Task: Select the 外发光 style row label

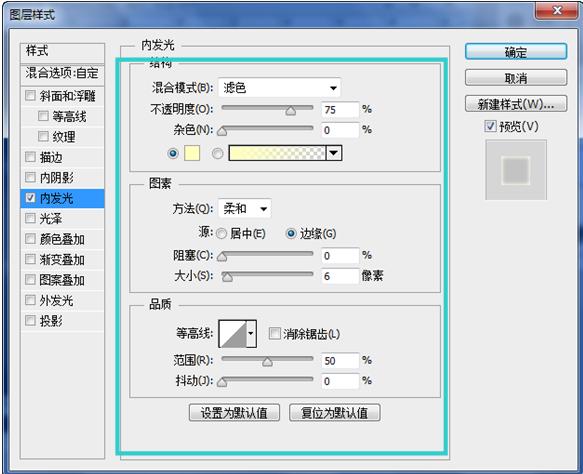Action: (57, 300)
